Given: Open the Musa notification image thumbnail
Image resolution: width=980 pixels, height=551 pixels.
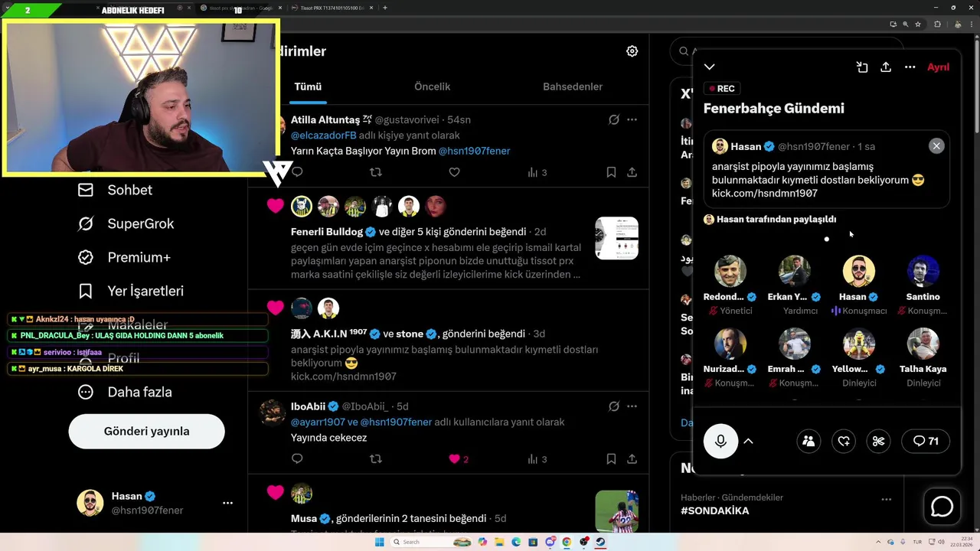Looking at the screenshot, I should point(616,511).
